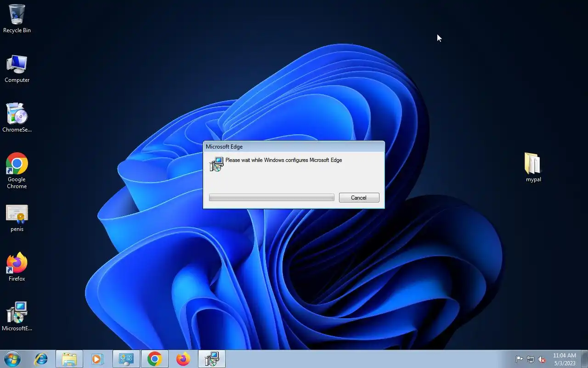Click the muted volume tray icon
Viewport: 588px width, 368px height.
542,359
